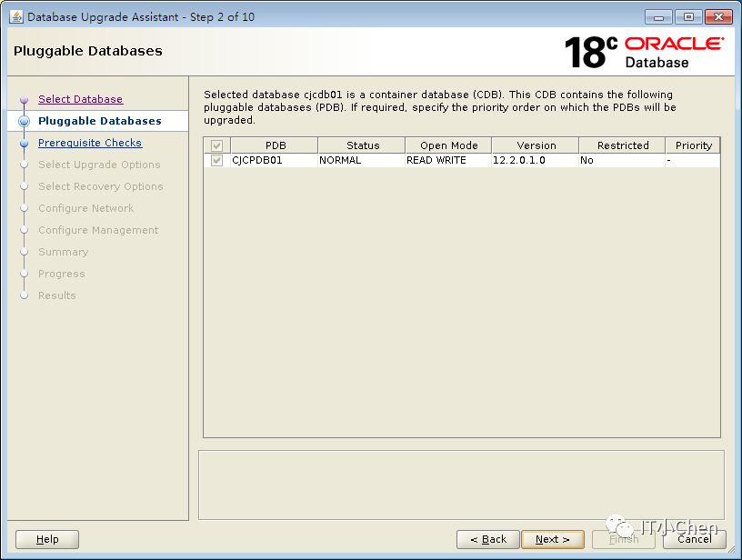Click the Select Upgrade Options step label

[x=99, y=165]
